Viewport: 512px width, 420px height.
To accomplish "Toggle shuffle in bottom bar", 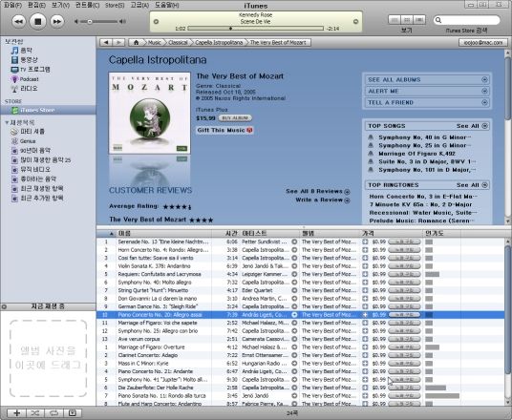I will click(x=35, y=413).
